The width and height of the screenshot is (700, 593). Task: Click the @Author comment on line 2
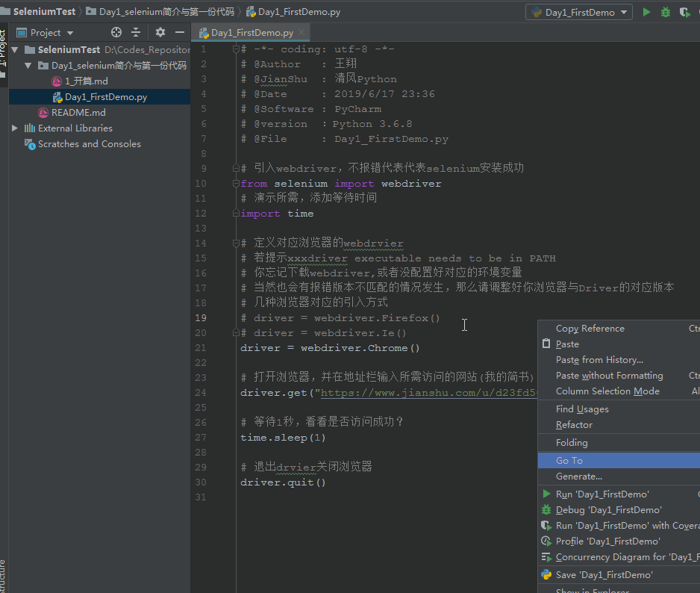pyautogui.click(x=299, y=64)
